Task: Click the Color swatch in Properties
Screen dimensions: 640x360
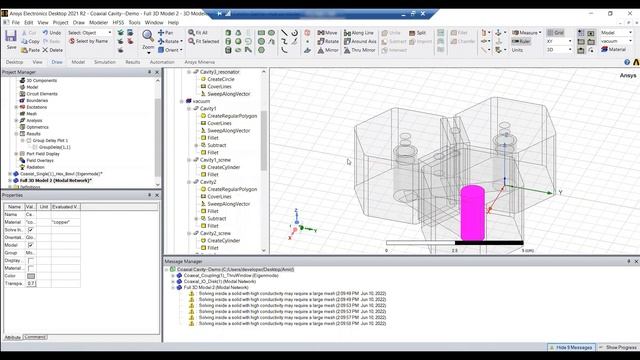Action: (x=31, y=276)
